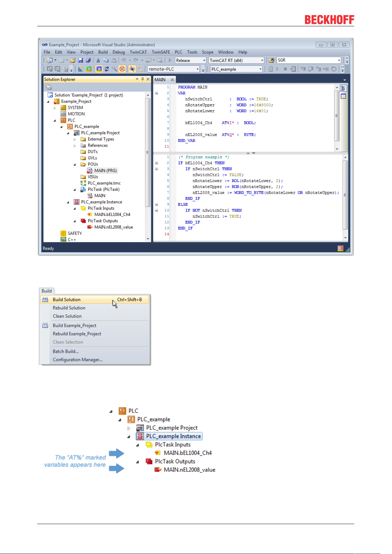
Task: Expand PLC_example Project in lower tree
Action: pyautogui.click(x=129, y=428)
